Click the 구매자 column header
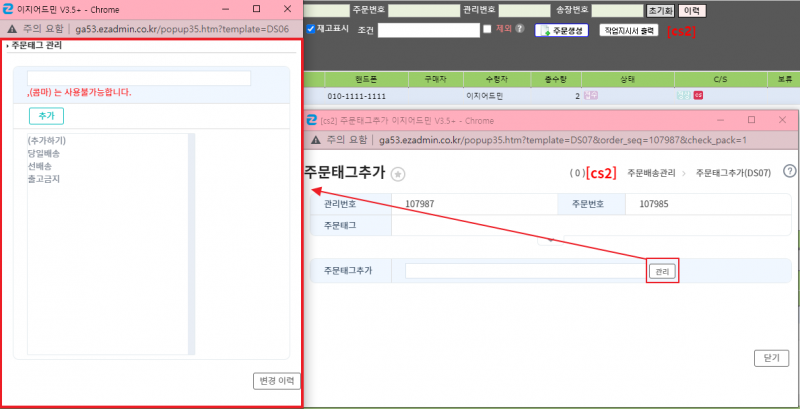The height and width of the screenshot is (409, 800). (x=436, y=80)
